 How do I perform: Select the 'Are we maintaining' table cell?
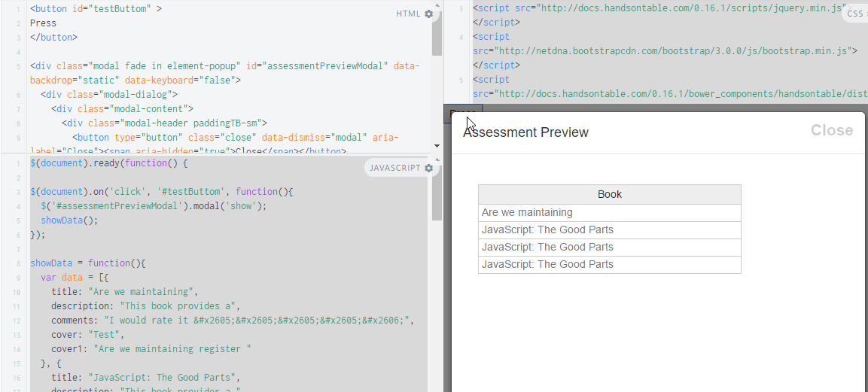(610, 213)
